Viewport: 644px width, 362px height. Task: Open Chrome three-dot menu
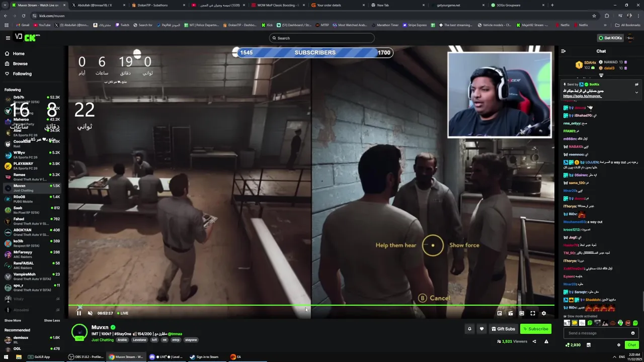638,16
